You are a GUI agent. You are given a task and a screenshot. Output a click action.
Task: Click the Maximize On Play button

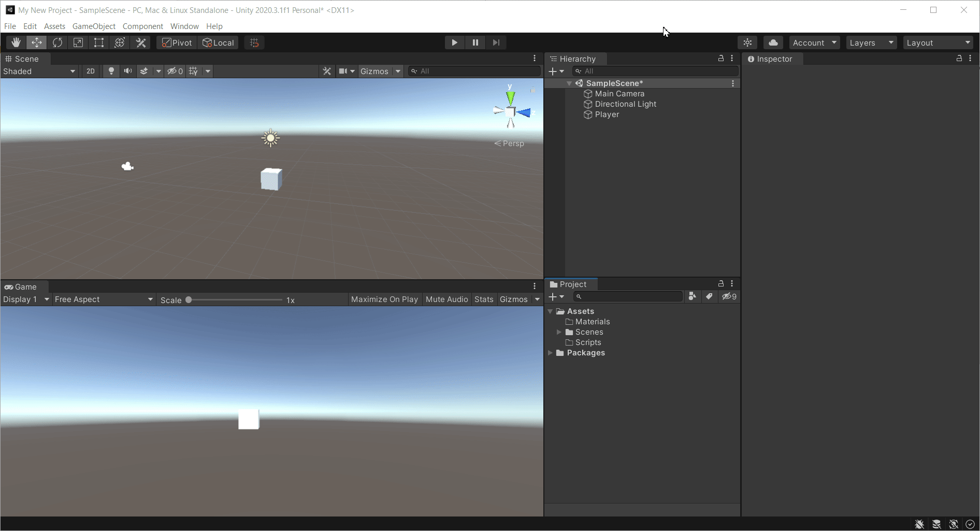pyautogui.click(x=384, y=299)
